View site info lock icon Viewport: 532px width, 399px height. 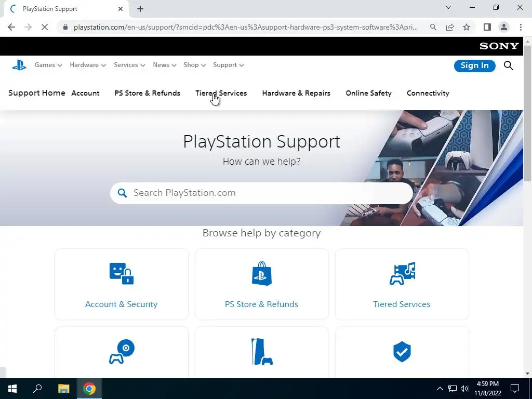pyautogui.click(x=65, y=27)
